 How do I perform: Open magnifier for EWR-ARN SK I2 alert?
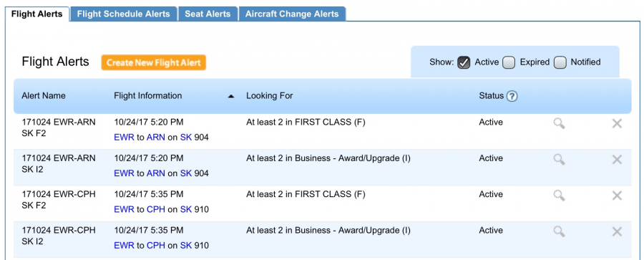[559, 159]
